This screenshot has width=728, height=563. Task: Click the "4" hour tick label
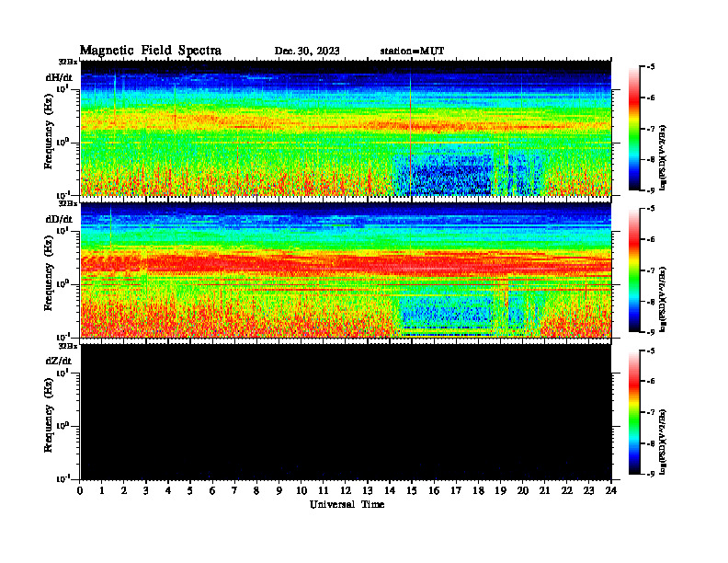point(168,490)
